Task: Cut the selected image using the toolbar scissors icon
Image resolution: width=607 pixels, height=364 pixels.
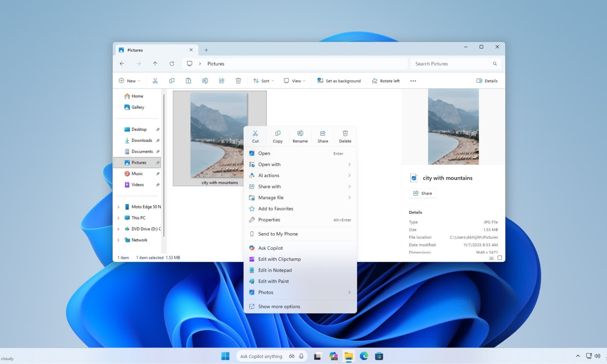Action: pyautogui.click(x=155, y=80)
